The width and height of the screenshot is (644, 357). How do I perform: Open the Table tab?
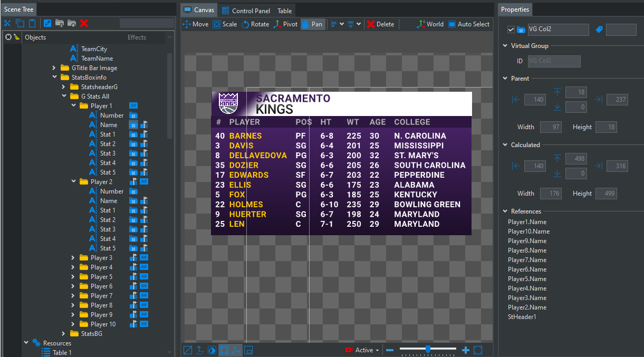pyautogui.click(x=285, y=11)
